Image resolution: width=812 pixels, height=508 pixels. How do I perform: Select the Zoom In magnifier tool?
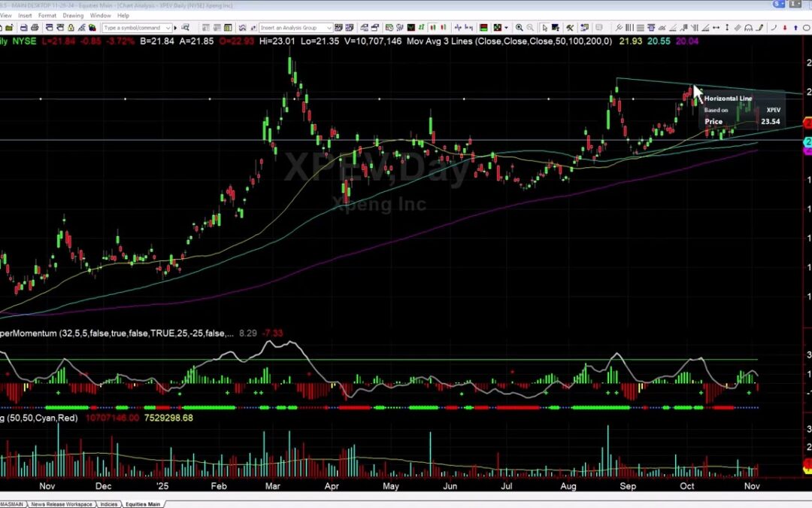click(x=520, y=27)
